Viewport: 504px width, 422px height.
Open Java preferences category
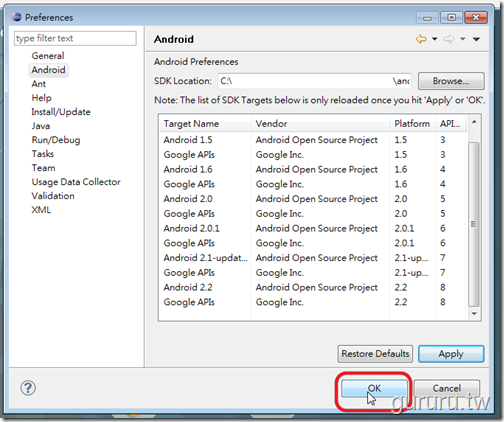[41, 126]
